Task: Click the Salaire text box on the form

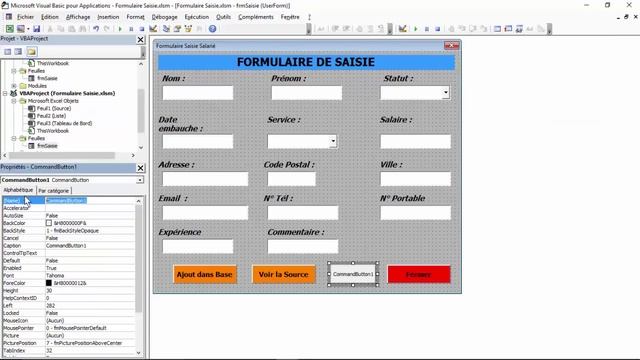Action: [x=416, y=141]
